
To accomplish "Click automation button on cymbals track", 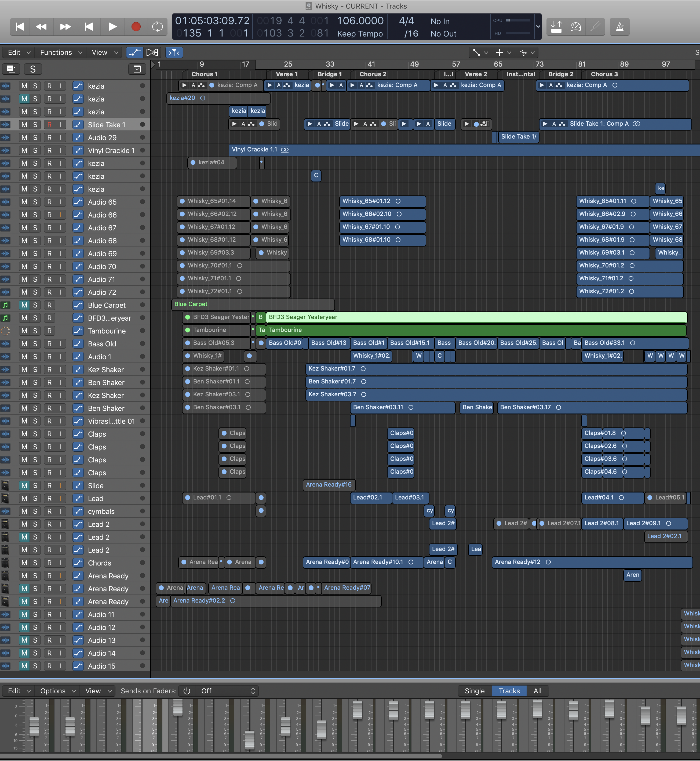I will (78, 511).
